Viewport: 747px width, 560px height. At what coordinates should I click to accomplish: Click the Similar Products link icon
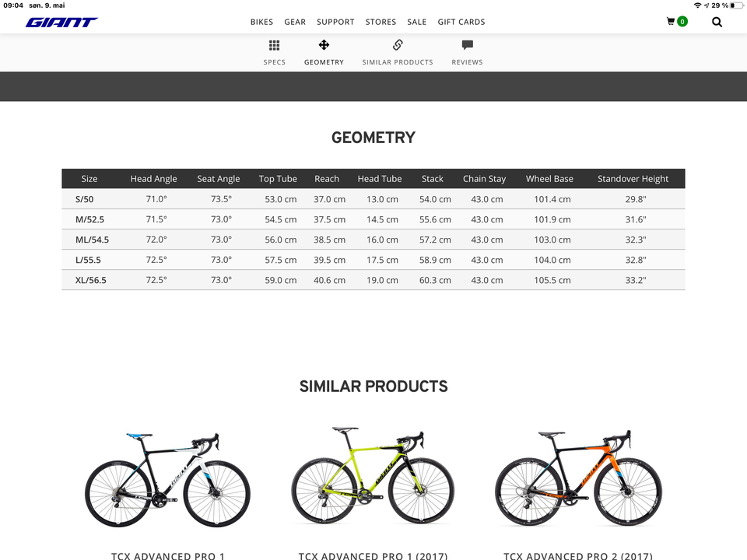397,45
